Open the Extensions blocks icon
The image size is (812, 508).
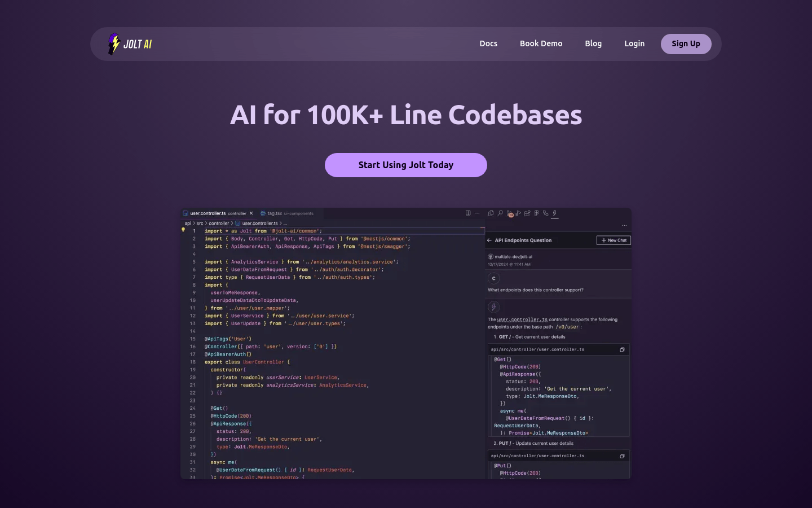click(x=527, y=213)
